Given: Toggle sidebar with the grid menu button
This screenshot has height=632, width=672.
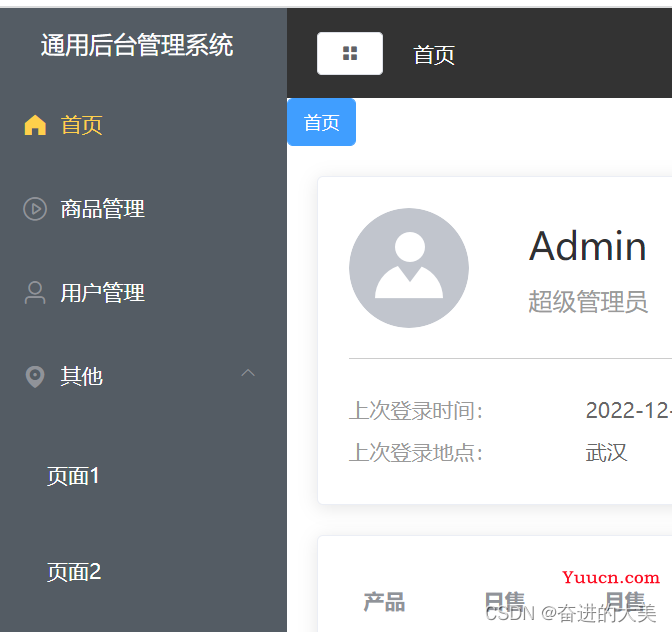Looking at the screenshot, I should click(350, 54).
